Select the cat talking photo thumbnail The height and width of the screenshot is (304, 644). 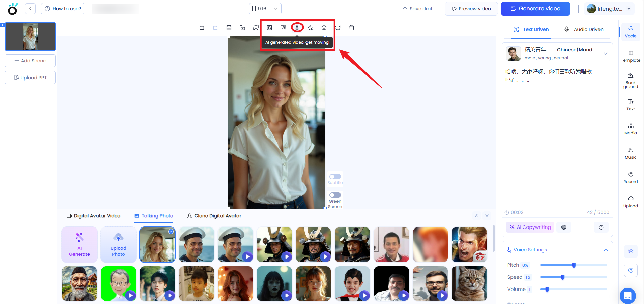(469, 283)
